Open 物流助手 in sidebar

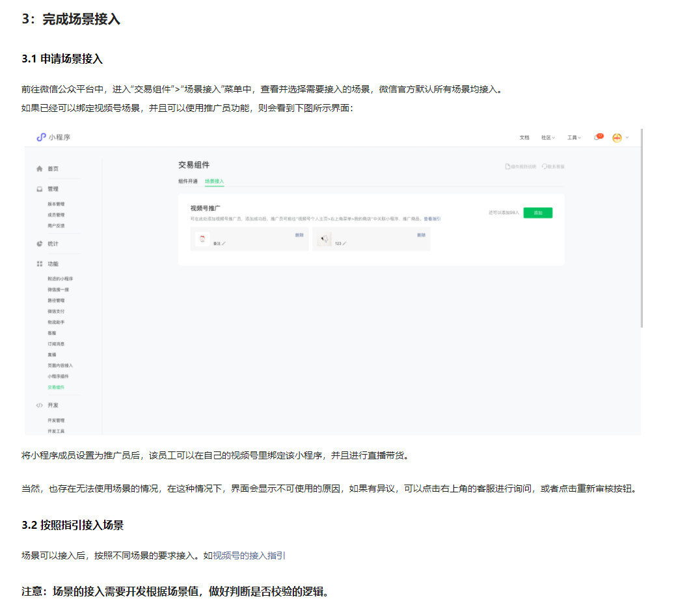[56, 322]
